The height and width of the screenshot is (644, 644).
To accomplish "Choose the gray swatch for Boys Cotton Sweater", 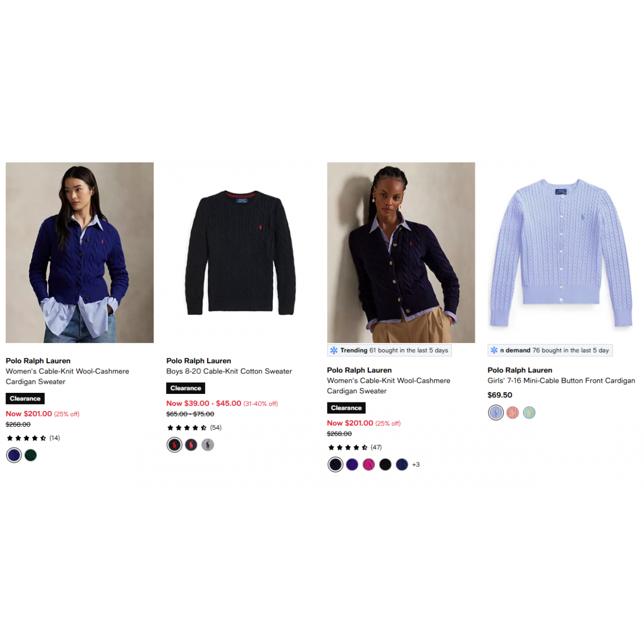I will tap(208, 445).
